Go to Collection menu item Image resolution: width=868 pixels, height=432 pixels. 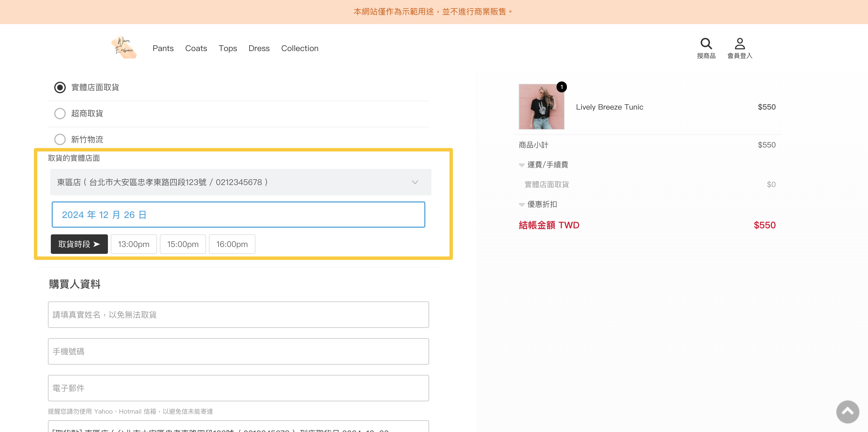pyautogui.click(x=300, y=48)
